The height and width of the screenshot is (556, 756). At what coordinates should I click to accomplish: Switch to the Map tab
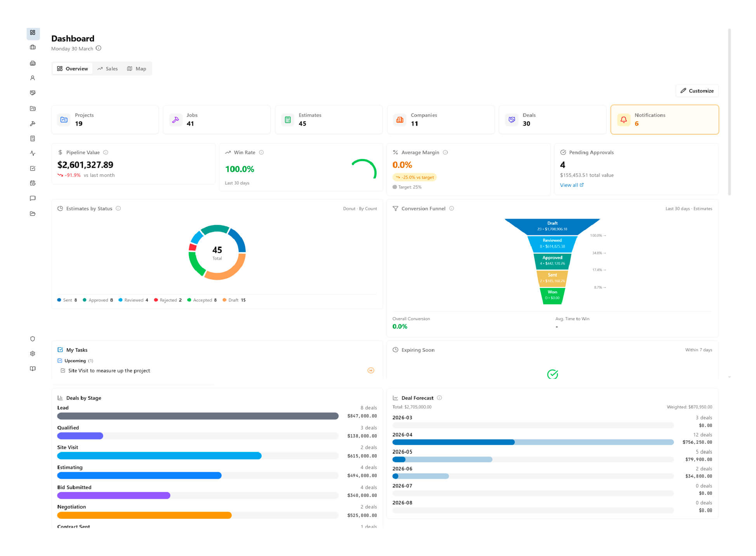click(137, 69)
